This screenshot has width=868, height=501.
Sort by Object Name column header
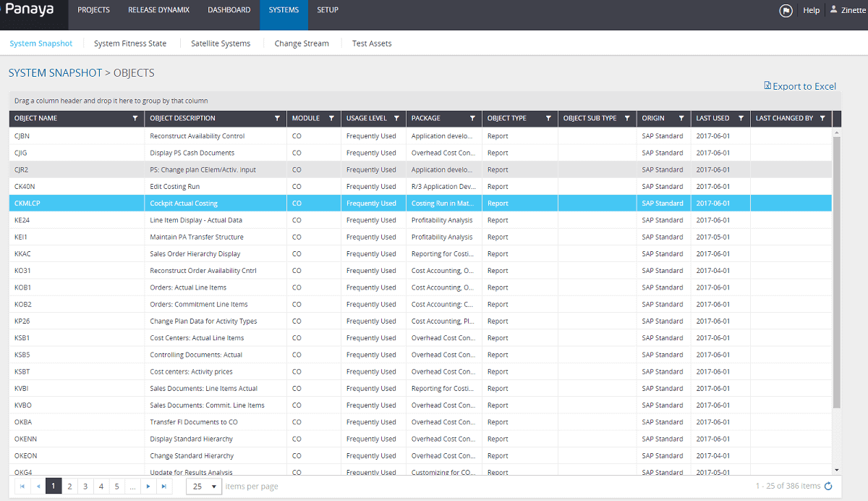tap(35, 118)
